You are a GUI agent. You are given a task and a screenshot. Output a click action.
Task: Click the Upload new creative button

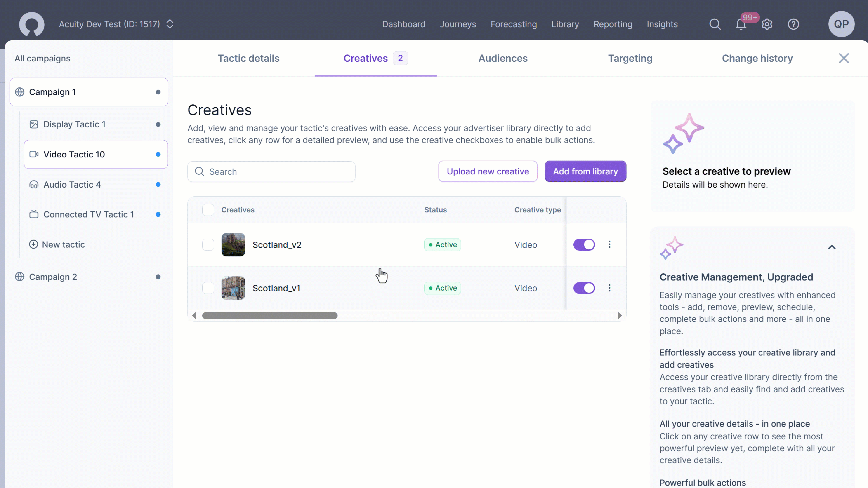pyautogui.click(x=488, y=171)
